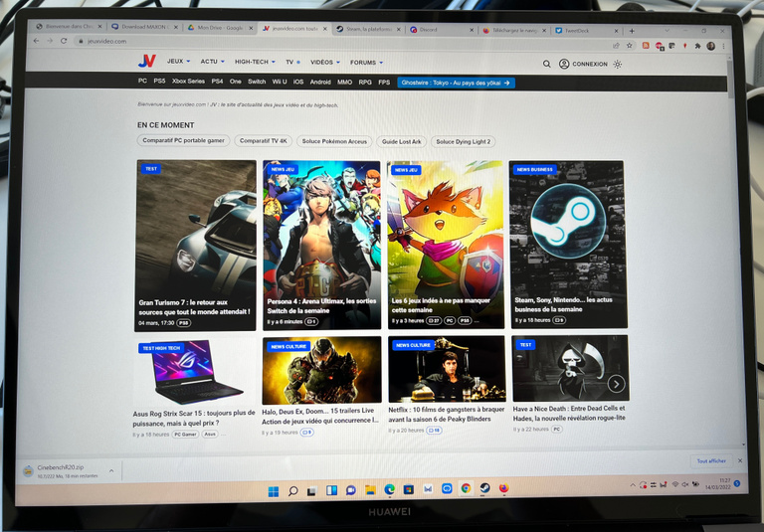
Task: Launch Firefox from the taskbar
Action: [503, 487]
